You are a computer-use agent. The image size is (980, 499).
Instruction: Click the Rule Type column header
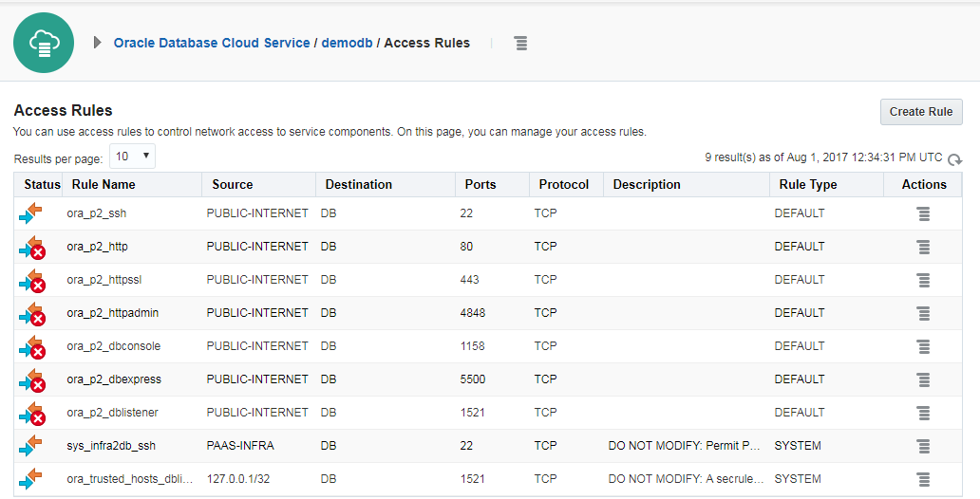(x=808, y=184)
